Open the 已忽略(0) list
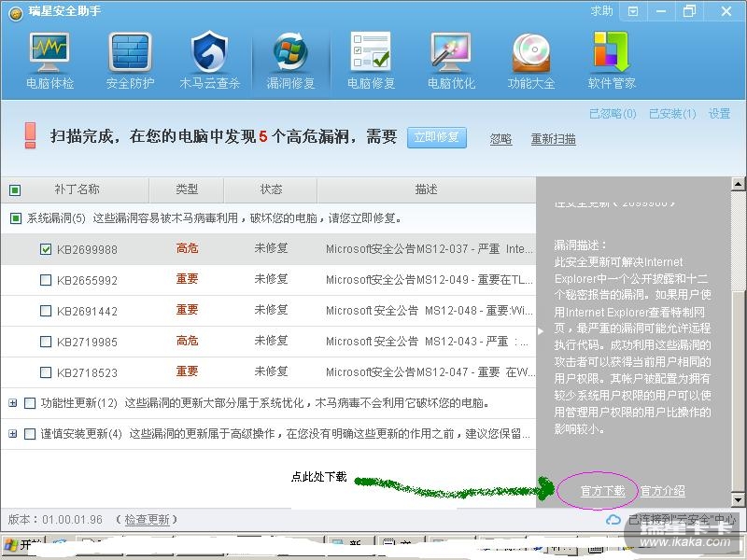 click(x=613, y=114)
